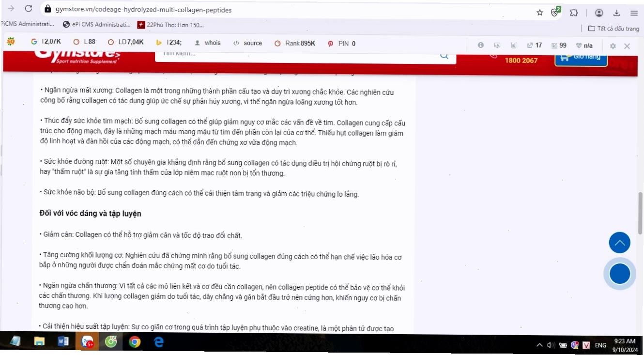The height and width of the screenshot is (355, 644).
Task: Click the Gymstore logo
Action: pos(77,56)
